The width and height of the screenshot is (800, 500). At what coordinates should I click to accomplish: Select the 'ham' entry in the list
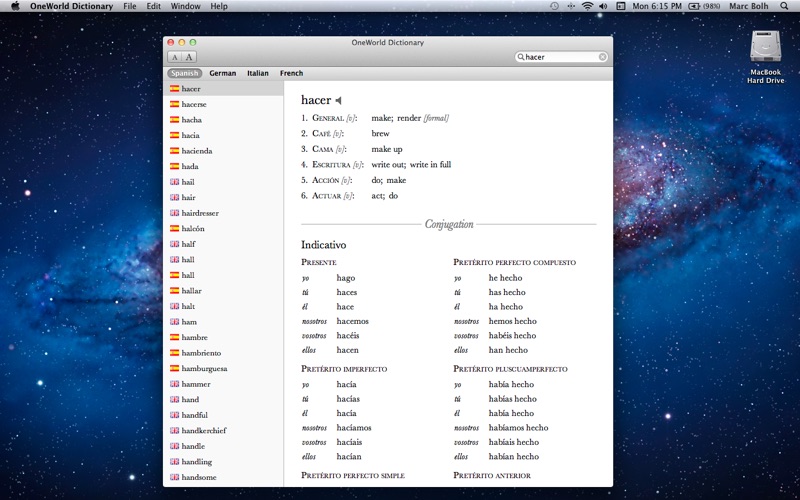(223, 322)
